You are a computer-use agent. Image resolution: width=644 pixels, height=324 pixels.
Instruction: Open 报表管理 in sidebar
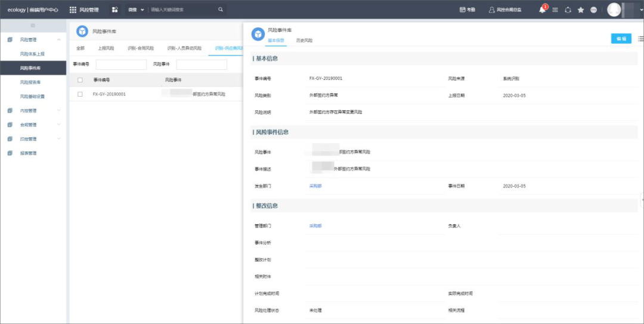[28, 153]
